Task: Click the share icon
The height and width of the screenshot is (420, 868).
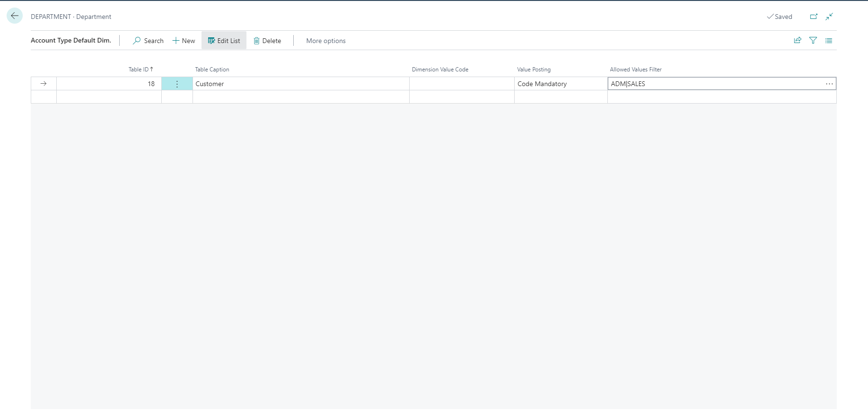Action: [798, 41]
